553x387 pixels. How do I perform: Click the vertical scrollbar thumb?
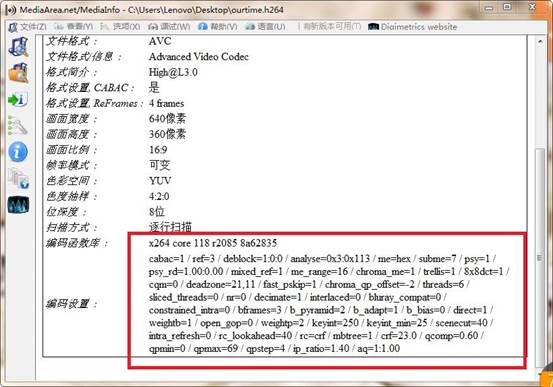[x=540, y=258]
